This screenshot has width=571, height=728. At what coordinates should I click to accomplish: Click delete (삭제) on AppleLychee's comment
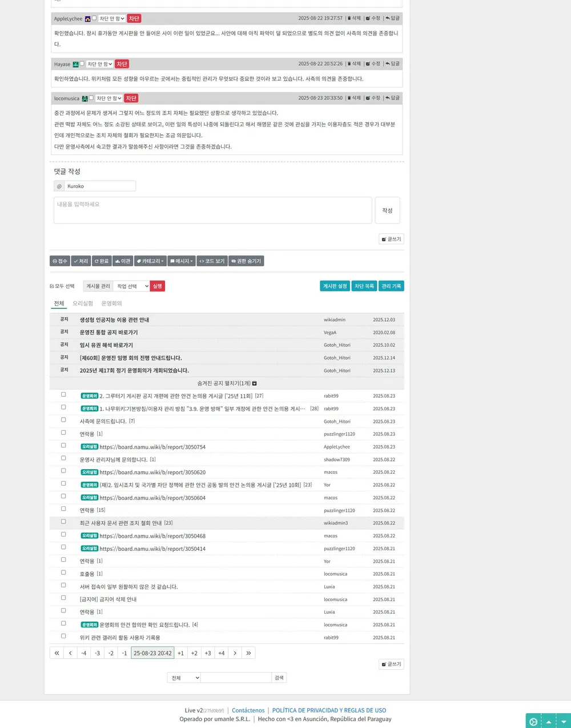pyautogui.click(x=354, y=18)
